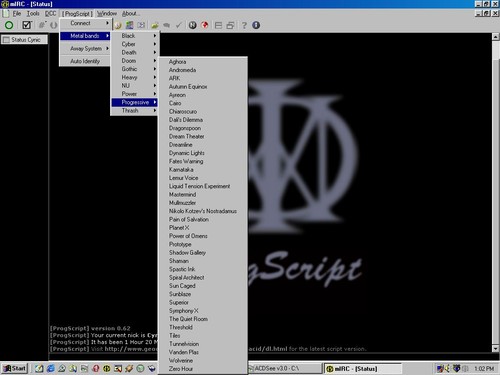500x375 pixels.
Task: Select Auto Identify menu entry
Action: tap(85, 61)
